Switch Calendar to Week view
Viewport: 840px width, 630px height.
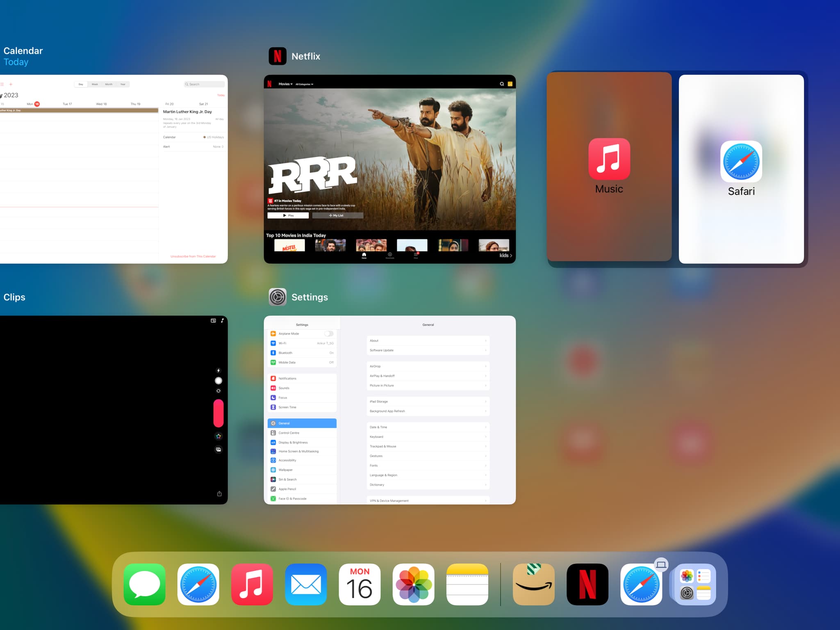pos(95,84)
